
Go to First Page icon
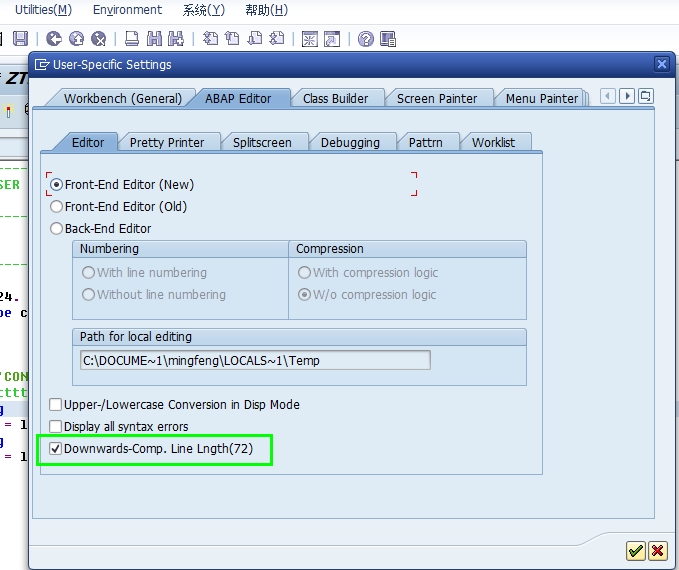(x=210, y=39)
